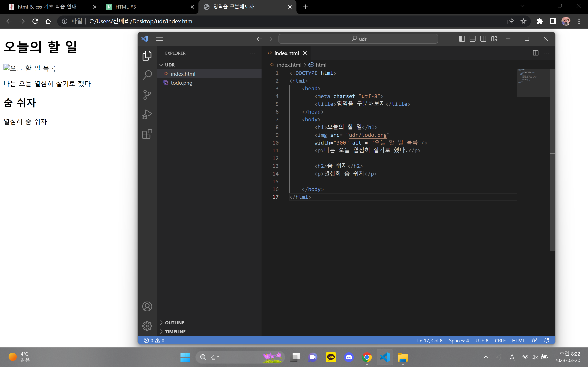Select todo.png in the Explorer

[181, 83]
